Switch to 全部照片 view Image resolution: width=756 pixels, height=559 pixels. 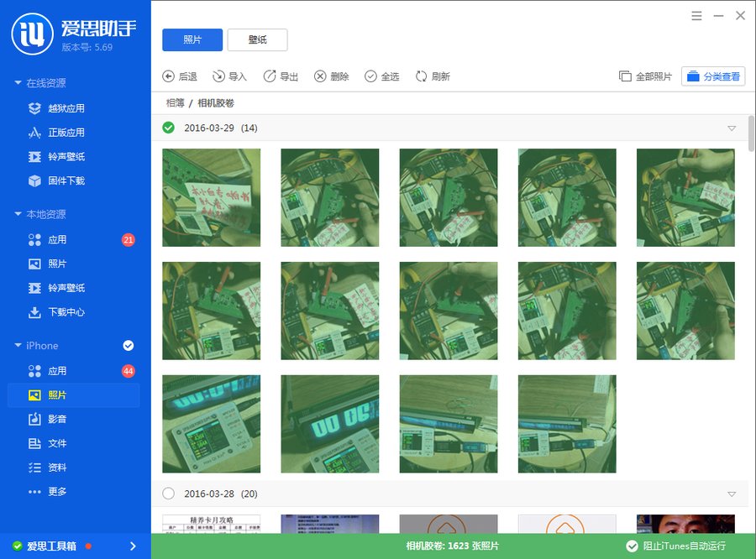tap(645, 76)
